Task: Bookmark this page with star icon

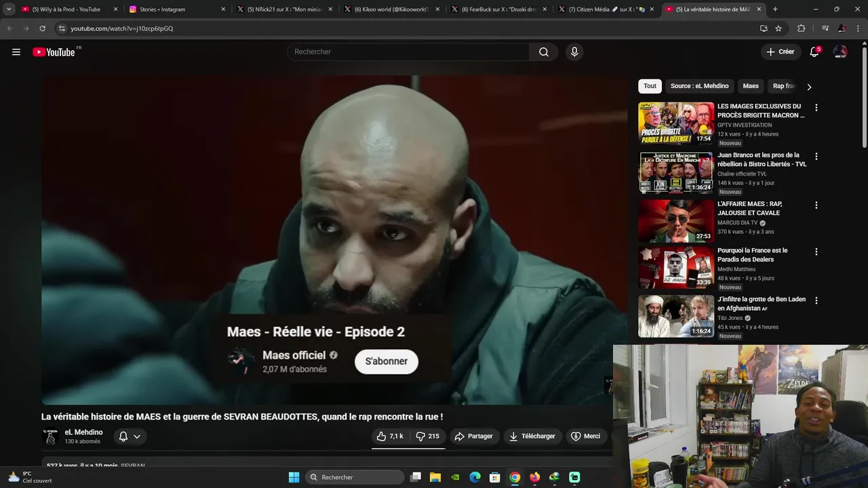Action: tap(778, 28)
